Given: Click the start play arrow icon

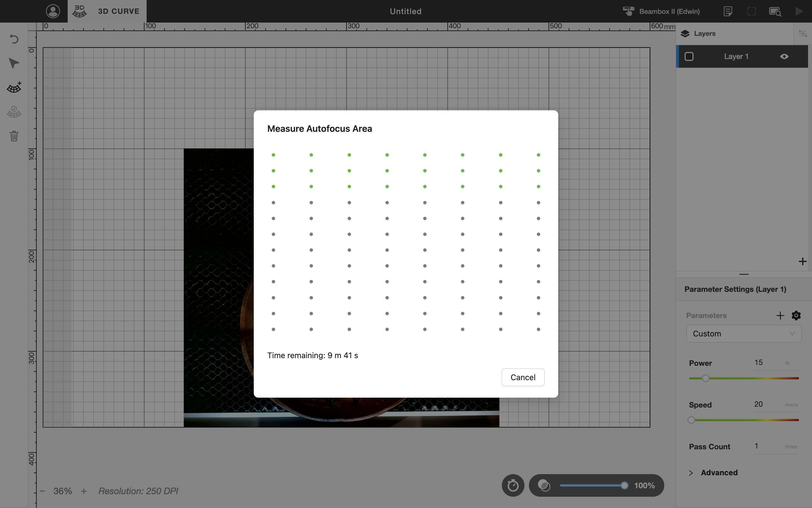Looking at the screenshot, I should coord(799,11).
